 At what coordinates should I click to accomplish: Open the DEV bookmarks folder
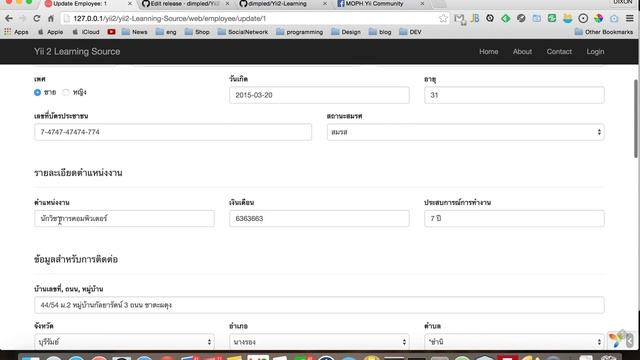tap(410, 32)
